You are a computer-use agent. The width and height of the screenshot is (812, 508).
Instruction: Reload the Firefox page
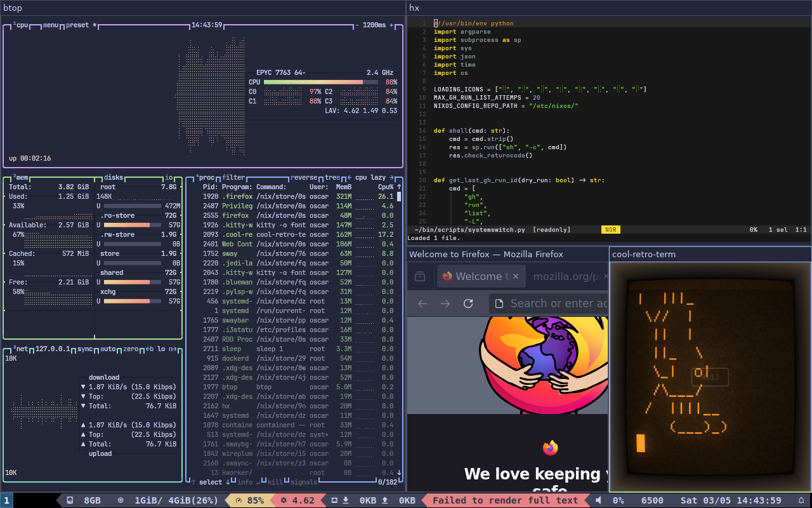(468, 304)
